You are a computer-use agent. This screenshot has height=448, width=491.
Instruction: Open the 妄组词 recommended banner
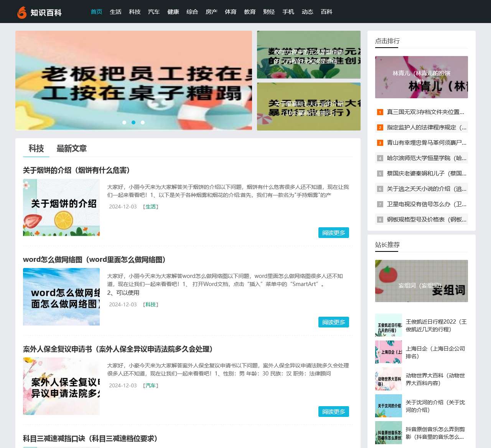point(421,281)
